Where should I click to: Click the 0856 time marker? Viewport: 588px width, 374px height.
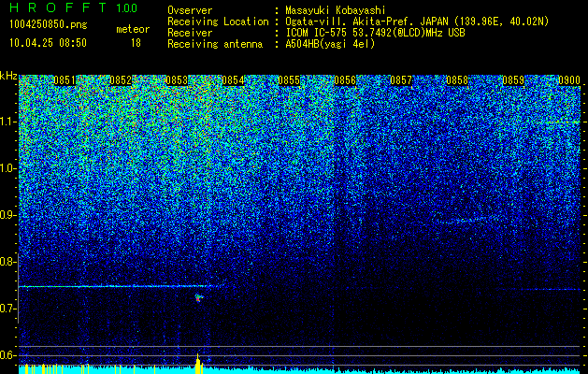[345, 80]
